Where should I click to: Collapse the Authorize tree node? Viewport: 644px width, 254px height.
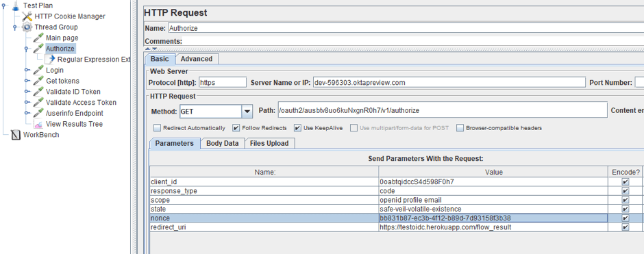click(27, 49)
